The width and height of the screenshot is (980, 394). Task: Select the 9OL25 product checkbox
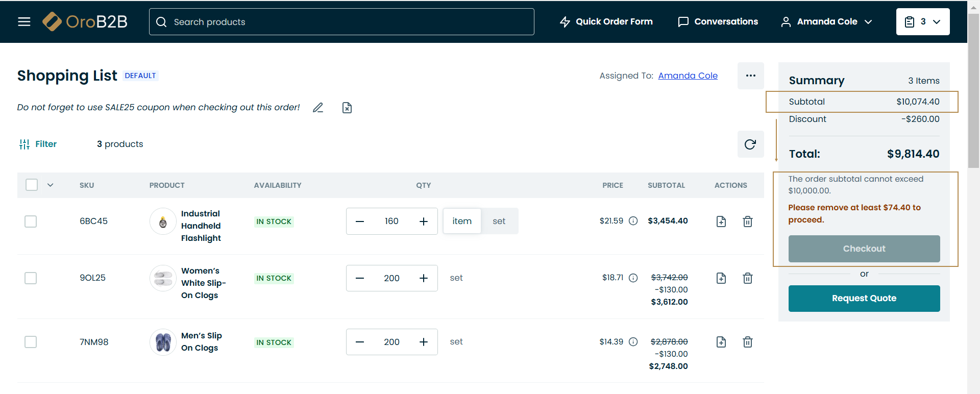pos(31,278)
